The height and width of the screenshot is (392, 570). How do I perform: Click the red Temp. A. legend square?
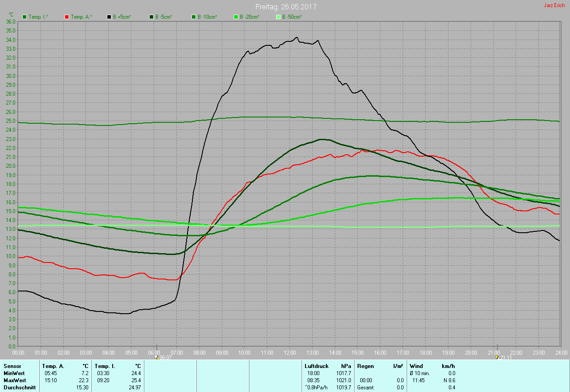[x=67, y=17]
